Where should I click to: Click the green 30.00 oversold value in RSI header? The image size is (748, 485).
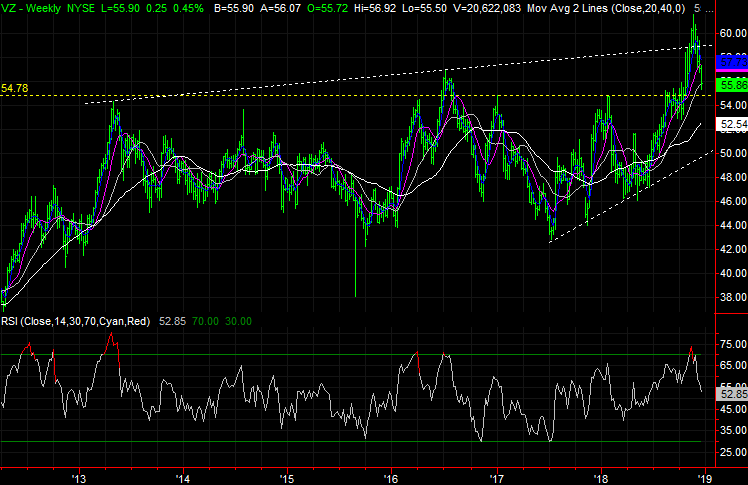point(238,321)
